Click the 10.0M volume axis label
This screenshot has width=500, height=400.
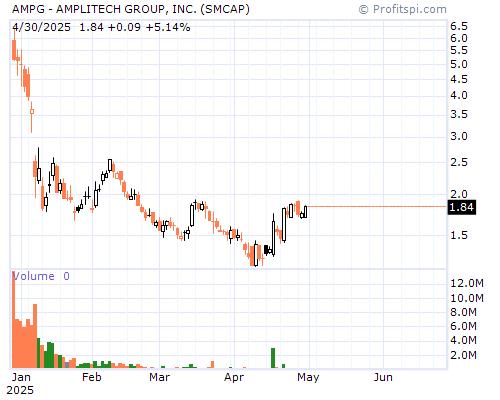467,298
